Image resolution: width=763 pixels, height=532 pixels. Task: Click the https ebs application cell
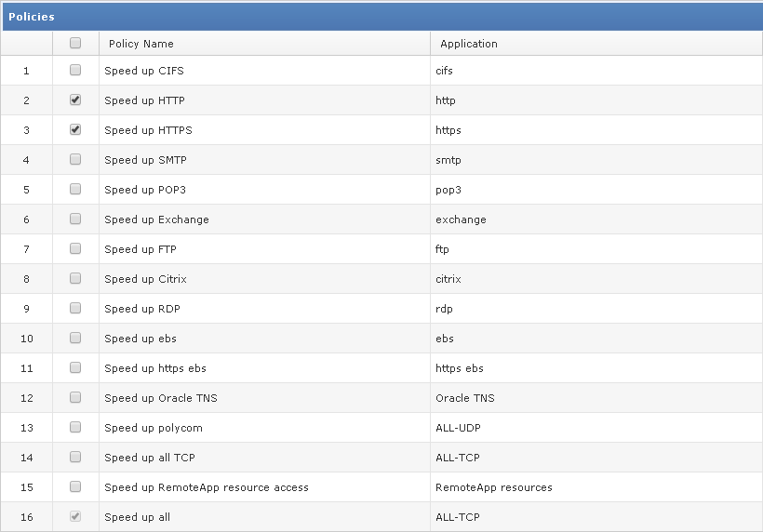[460, 368]
